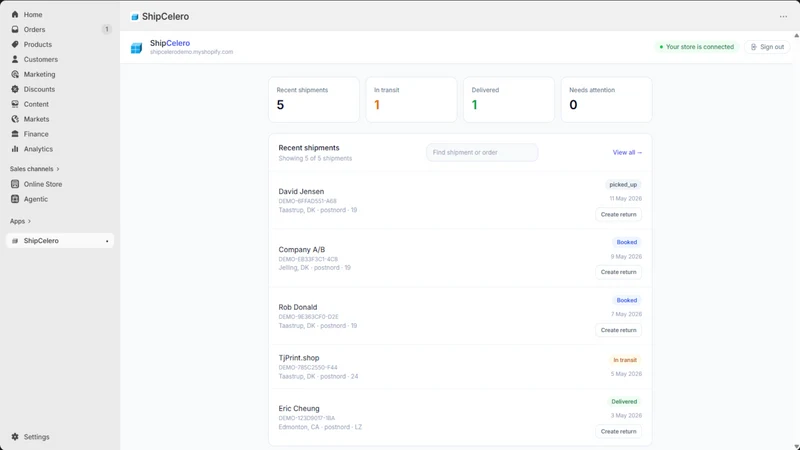Viewport: 800px width, 450px height.
Task: Click the Eric Cheung shipment name
Action: point(299,408)
